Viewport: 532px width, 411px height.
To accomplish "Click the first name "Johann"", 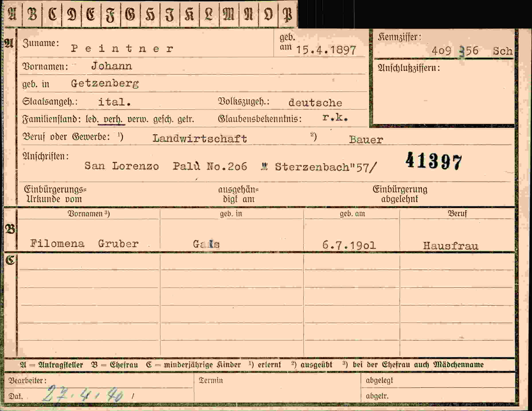I will (112, 66).
